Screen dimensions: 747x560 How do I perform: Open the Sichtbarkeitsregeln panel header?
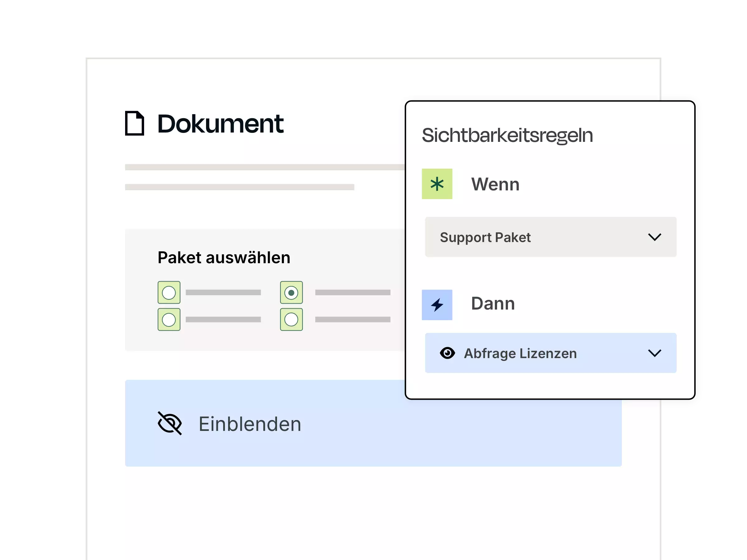(507, 135)
